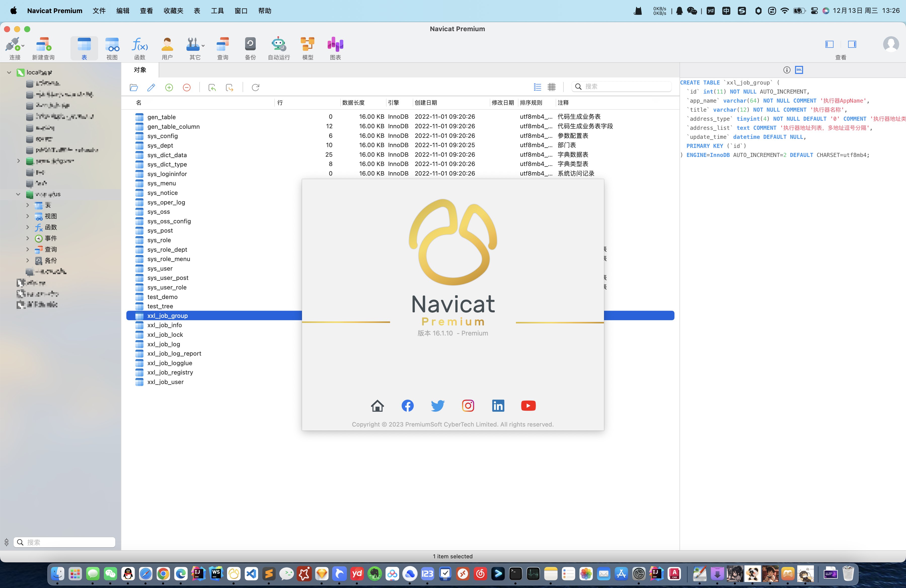Image resolution: width=906 pixels, height=588 pixels.
Task: Sort by the 注释 column header
Action: 563,103
